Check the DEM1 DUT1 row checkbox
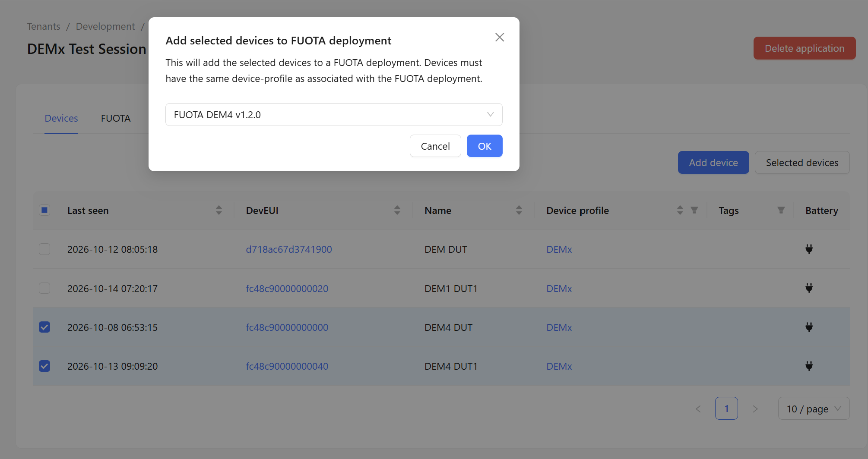 point(44,288)
